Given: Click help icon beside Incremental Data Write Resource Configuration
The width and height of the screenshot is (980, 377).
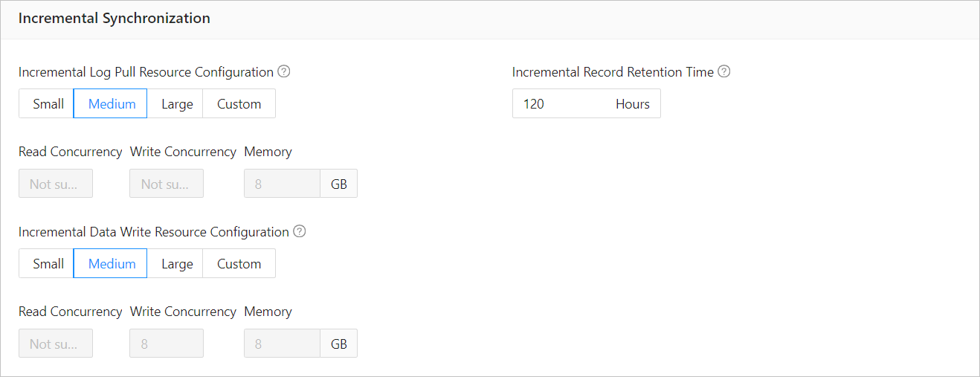Looking at the screenshot, I should 300,231.
